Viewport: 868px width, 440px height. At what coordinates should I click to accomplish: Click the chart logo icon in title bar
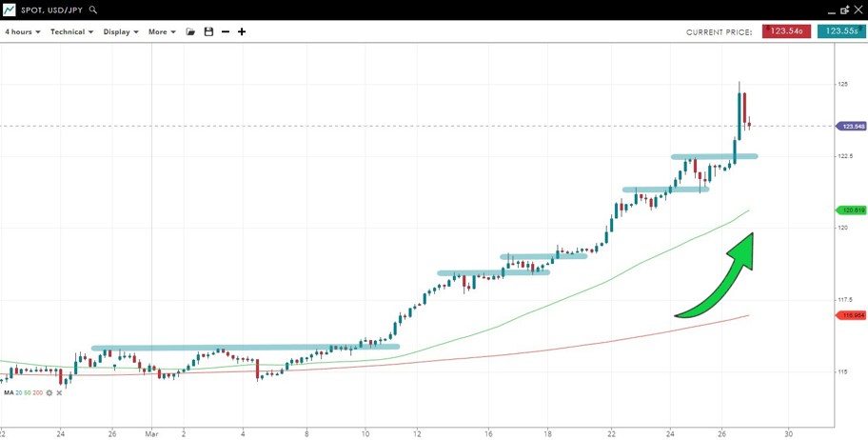9,10
